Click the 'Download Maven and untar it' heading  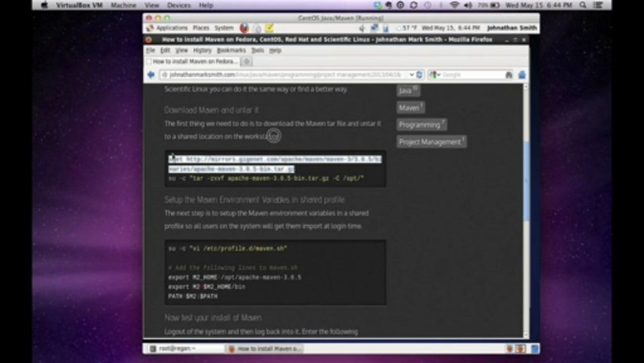tap(211, 110)
